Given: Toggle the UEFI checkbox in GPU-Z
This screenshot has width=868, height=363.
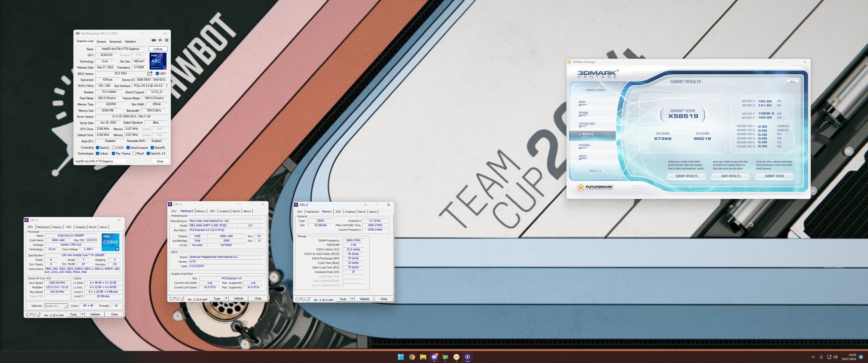Looking at the screenshot, I should point(157,73).
